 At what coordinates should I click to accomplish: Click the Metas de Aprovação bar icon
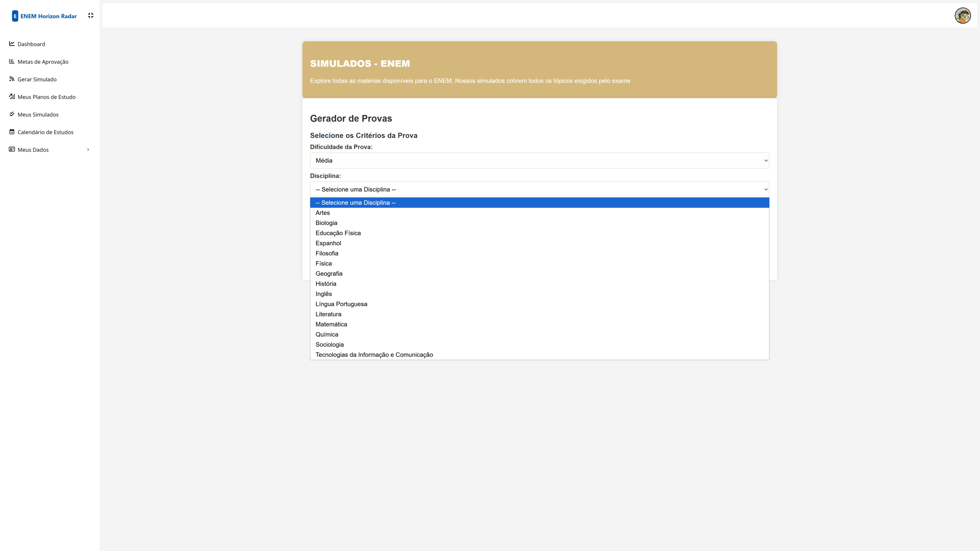click(x=12, y=61)
